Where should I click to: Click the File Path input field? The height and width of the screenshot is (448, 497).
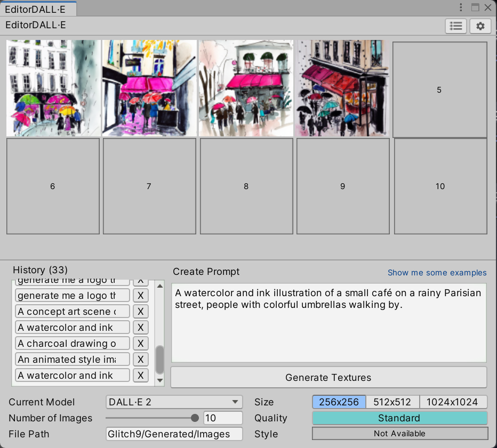pos(174,434)
